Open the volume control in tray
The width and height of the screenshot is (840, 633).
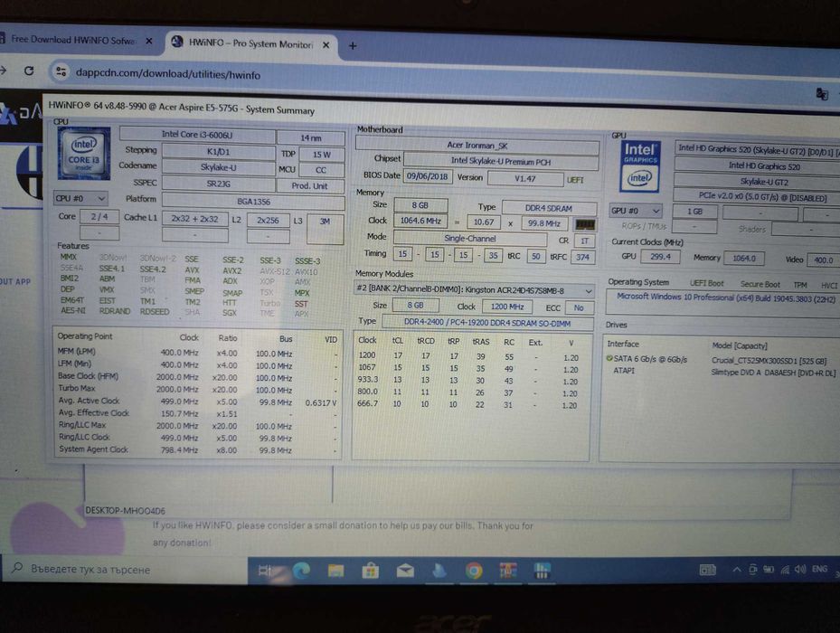coord(800,570)
